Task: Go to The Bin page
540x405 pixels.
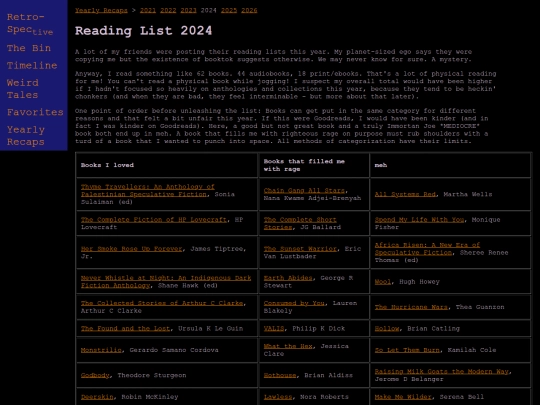Action: coord(29,48)
